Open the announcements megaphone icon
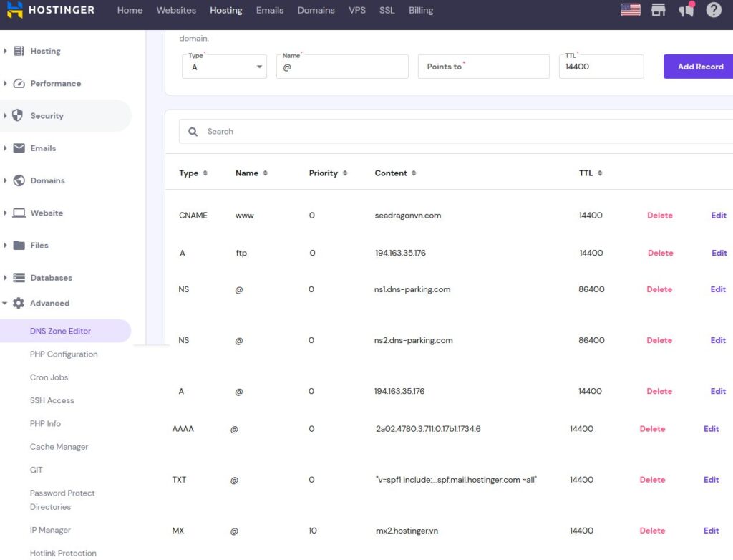 click(686, 10)
